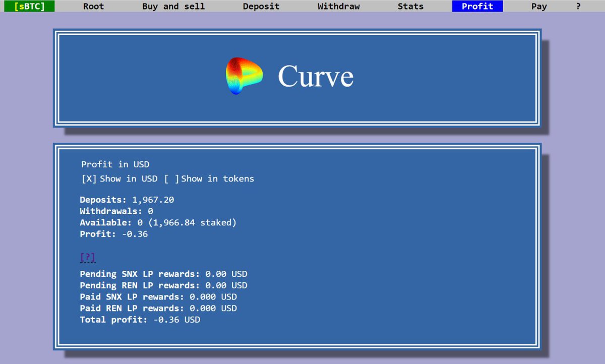The image size is (605, 364).
Task: Open the Pay menu item
Action: coord(539,7)
